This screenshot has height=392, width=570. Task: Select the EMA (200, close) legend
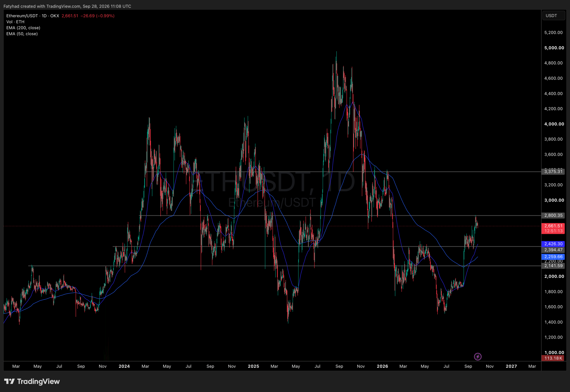(23, 28)
